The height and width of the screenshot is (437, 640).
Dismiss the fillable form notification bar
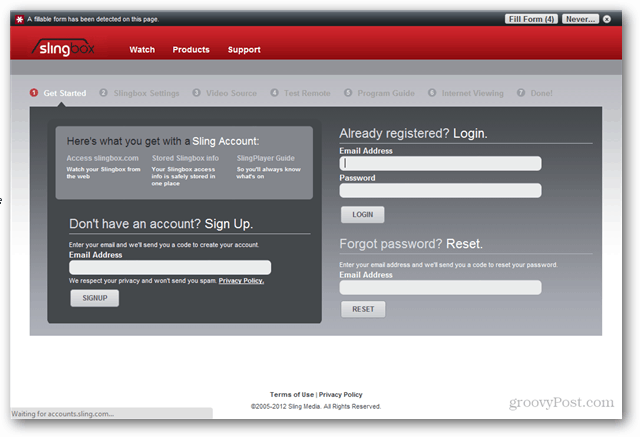click(x=607, y=19)
